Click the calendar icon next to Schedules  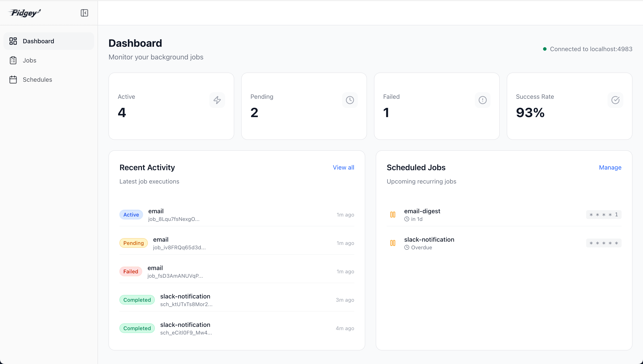(13, 80)
